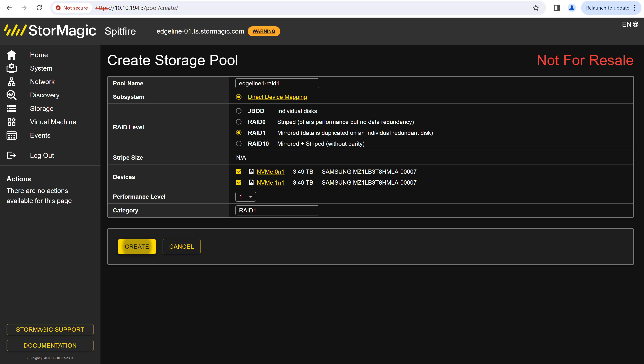Select the RAID0 radio button
This screenshot has height=364, width=644.
[239, 122]
